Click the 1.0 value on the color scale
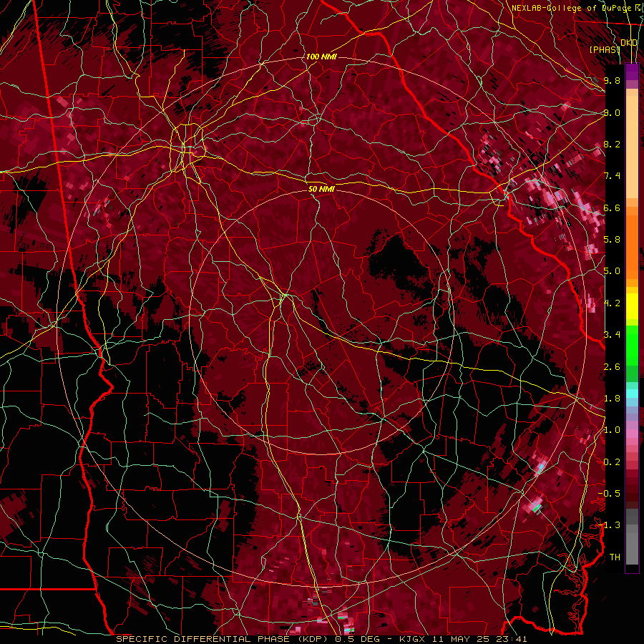The image size is (644, 644). coord(613,429)
